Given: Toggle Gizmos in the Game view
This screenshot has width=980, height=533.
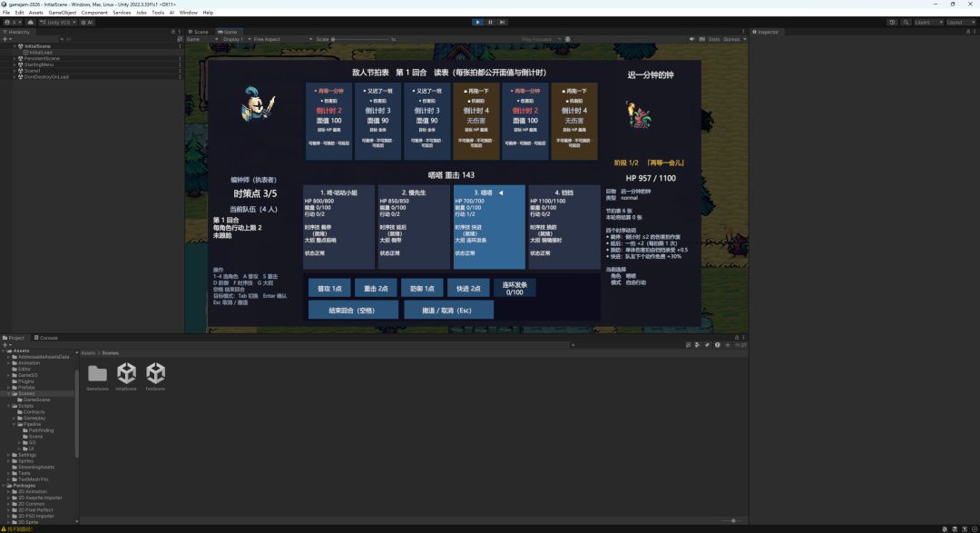Looking at the screenshot, I should click(x=731, y=39).
